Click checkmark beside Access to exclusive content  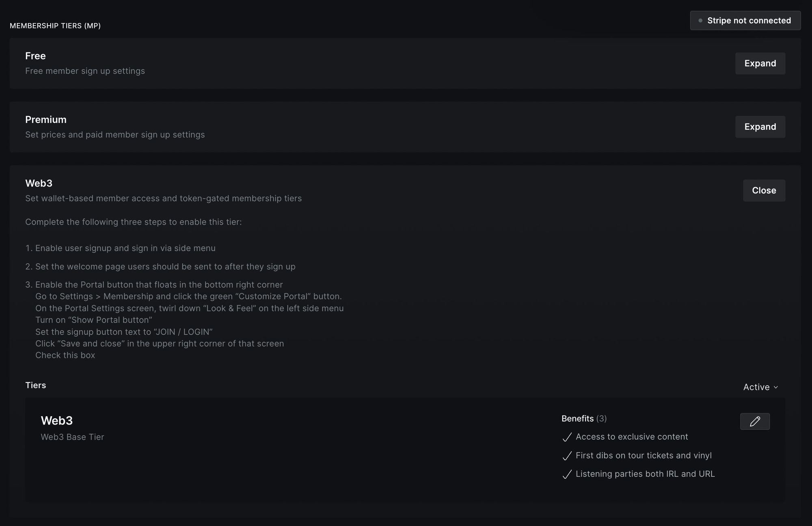(567, 437)
